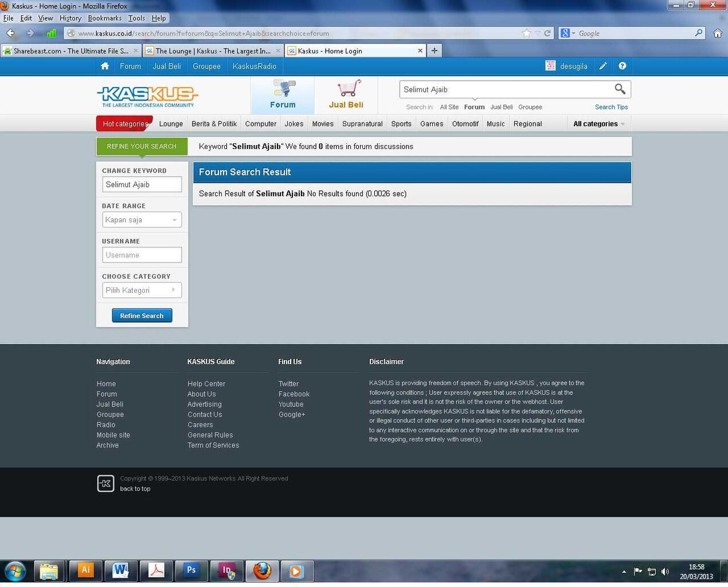Open the File menu
Image resolution: width=728 pixels, height=587 pixels.
[x=8, y=18]
